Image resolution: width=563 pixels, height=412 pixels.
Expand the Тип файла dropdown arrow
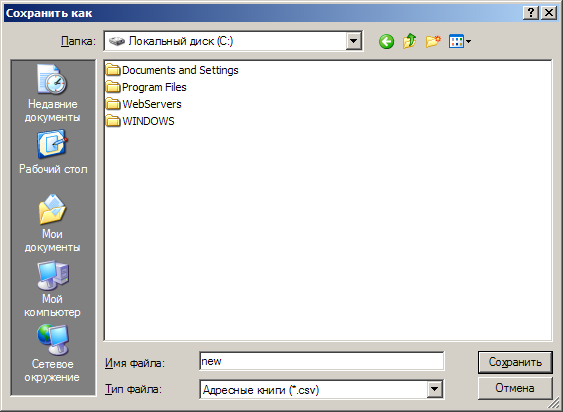[x=434, y=389]
